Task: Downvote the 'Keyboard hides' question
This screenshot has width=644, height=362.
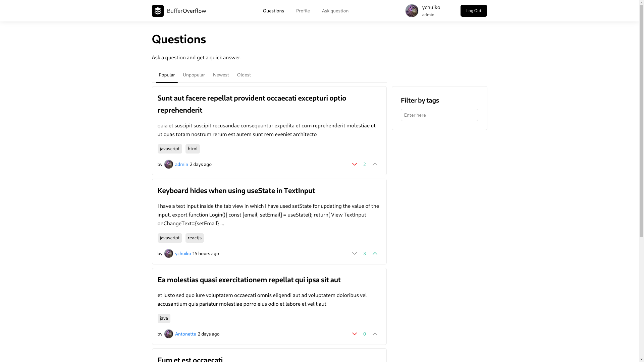Action: pos(355,253)
